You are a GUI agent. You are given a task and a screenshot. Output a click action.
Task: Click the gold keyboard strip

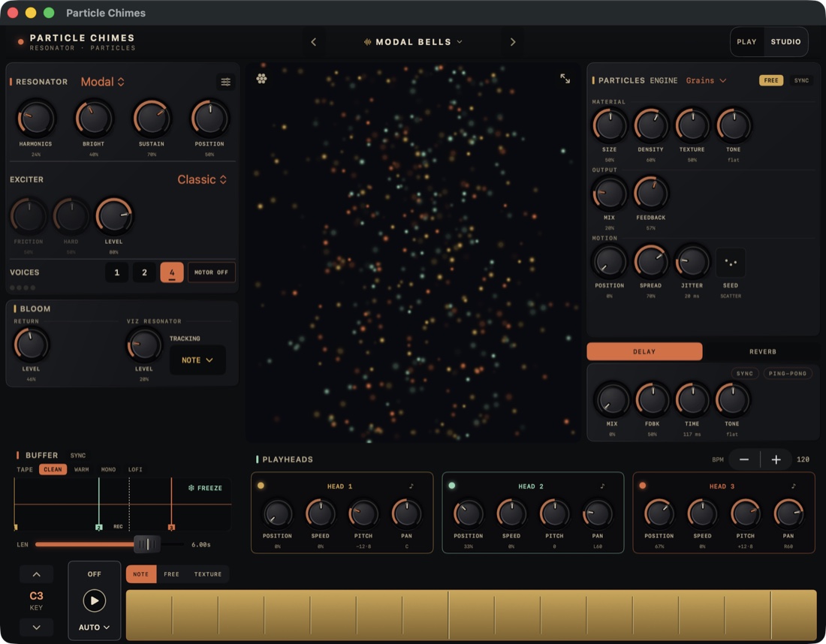pyautogui.click(x=472, y=615)
